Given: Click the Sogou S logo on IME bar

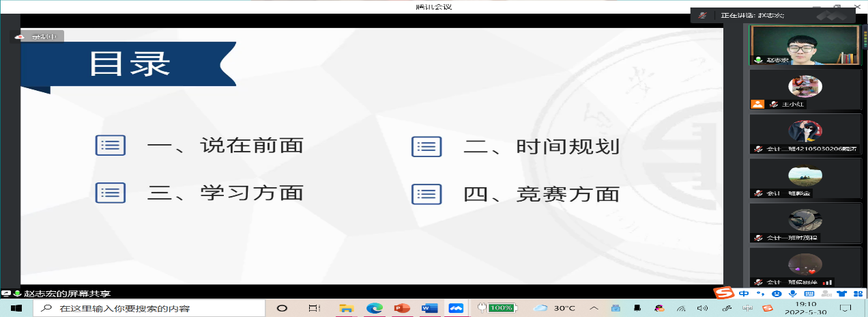Looking at the screenshot, I should [x=723, y=292].
